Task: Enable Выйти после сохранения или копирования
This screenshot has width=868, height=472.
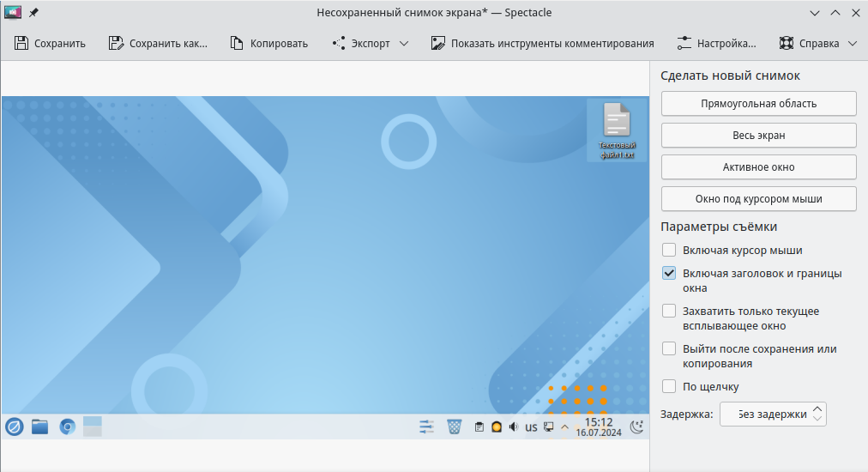Action: [669, 349]
